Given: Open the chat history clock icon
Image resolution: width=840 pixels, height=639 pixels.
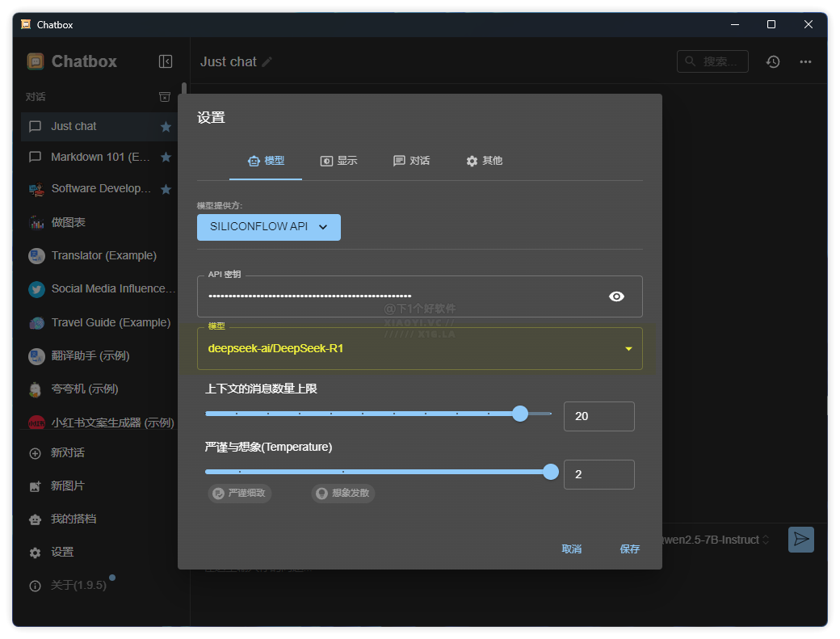Looking at the screenshot, I should [x=773, y=61].
